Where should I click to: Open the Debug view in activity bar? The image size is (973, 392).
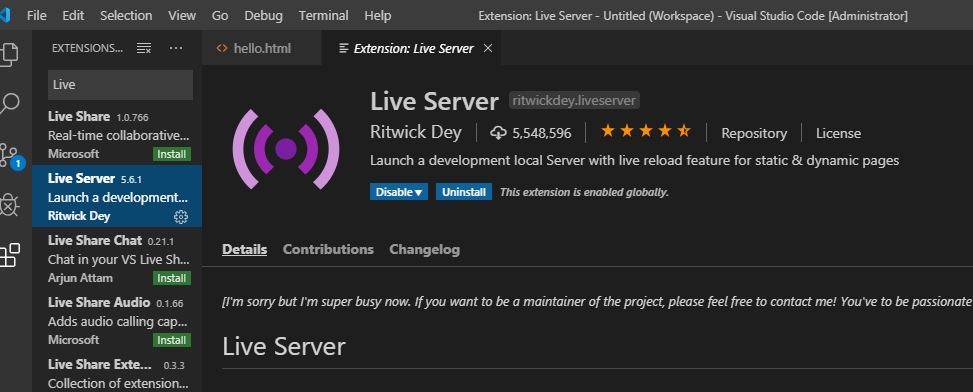(10, 205)
